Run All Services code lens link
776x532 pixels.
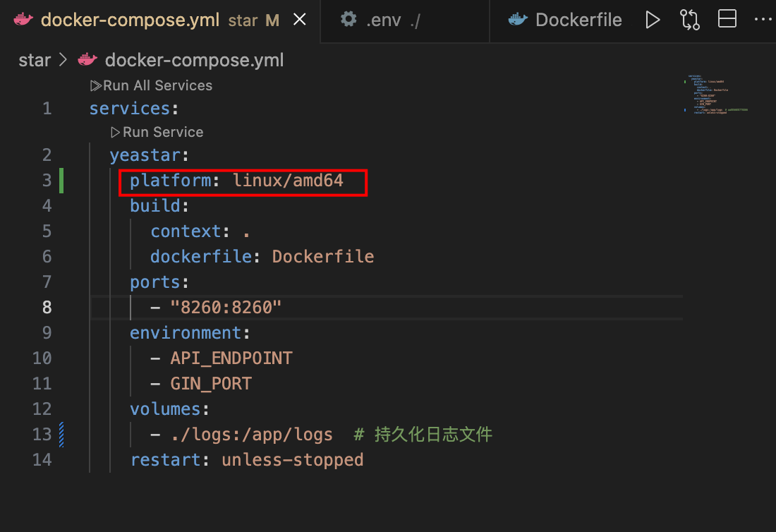[151, 85]
